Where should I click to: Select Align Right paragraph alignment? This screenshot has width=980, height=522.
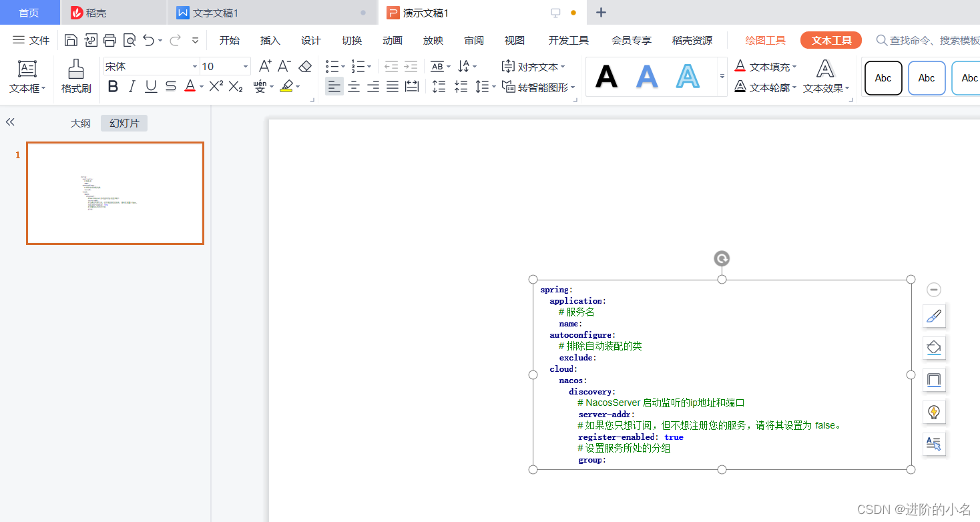point(373,86)
